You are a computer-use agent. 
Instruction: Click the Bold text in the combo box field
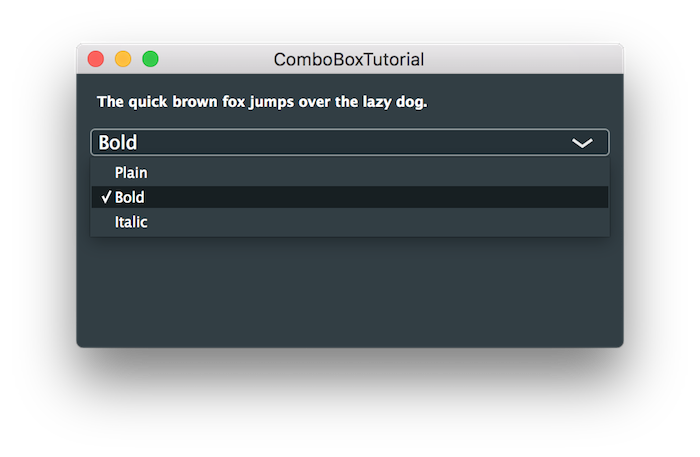[x=118, y=143]
